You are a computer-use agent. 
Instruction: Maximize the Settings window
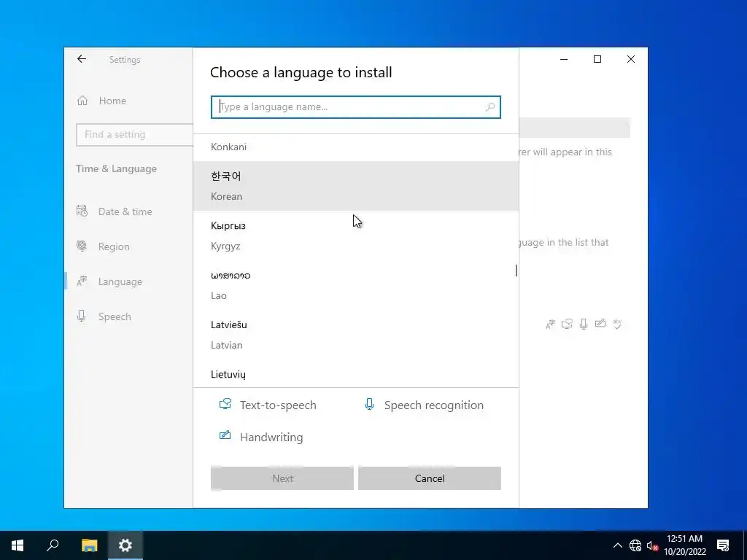(x=597, y=59)
